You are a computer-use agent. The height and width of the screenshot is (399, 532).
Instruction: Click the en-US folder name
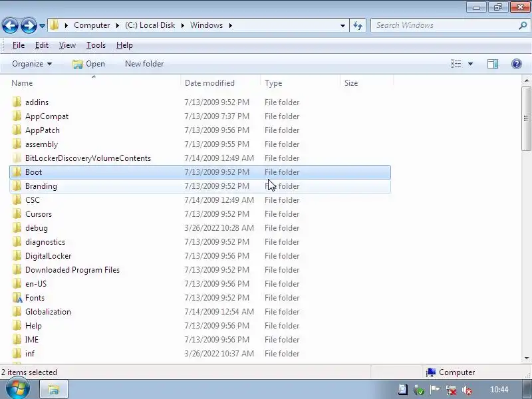point(36,284)
